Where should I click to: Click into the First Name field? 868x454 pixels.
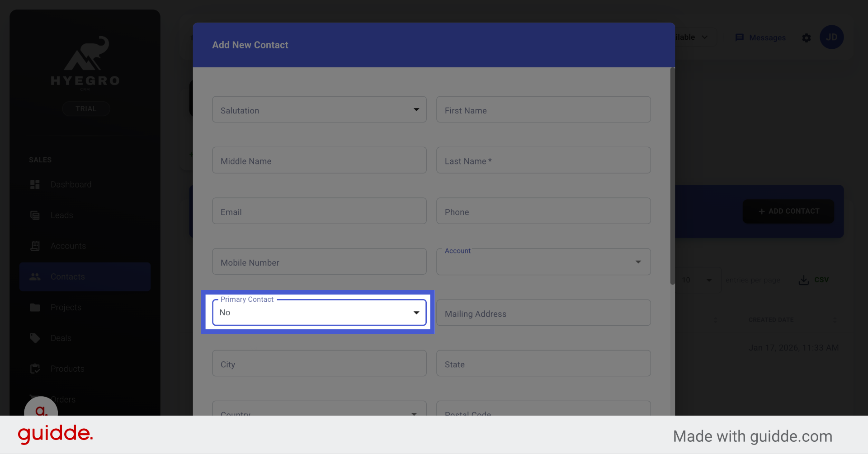click(543, 109)
